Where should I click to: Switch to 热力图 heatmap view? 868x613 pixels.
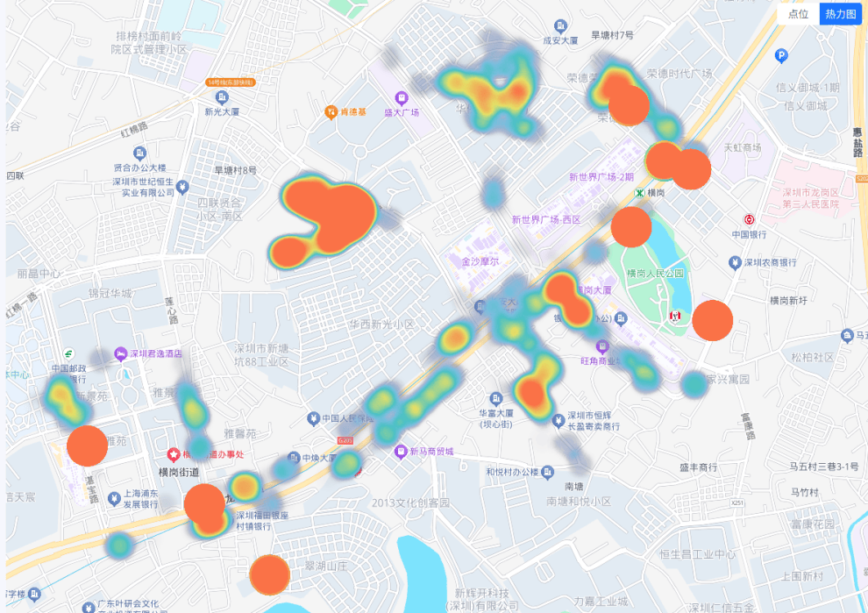tap(840, 14)
